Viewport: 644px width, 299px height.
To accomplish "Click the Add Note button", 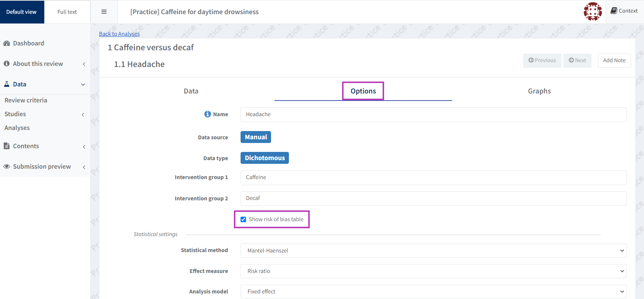I will coord(614,60).
